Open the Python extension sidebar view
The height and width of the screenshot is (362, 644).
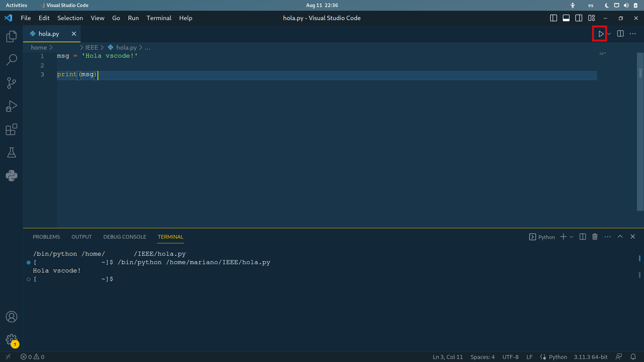coord(11,176)
